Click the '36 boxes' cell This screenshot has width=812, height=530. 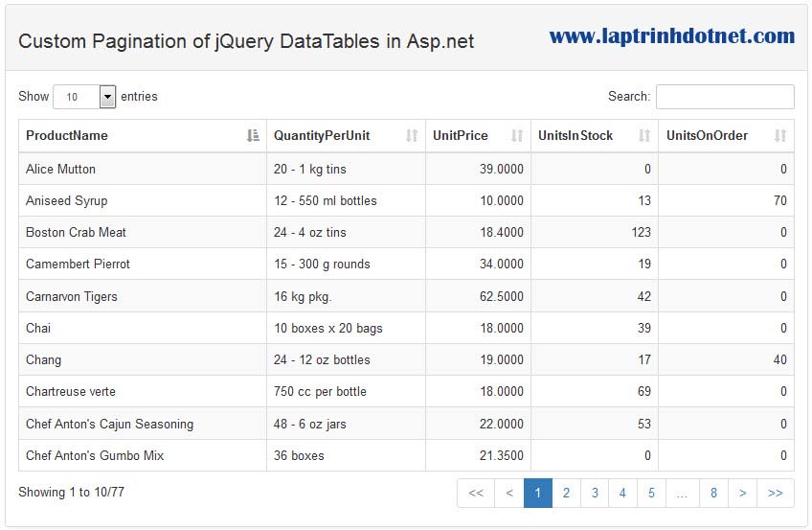click(346, 455)
